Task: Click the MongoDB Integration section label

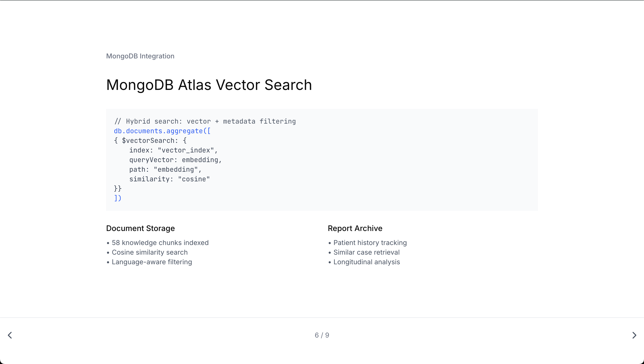Action: pyautogui.click(x=140, y=56)
